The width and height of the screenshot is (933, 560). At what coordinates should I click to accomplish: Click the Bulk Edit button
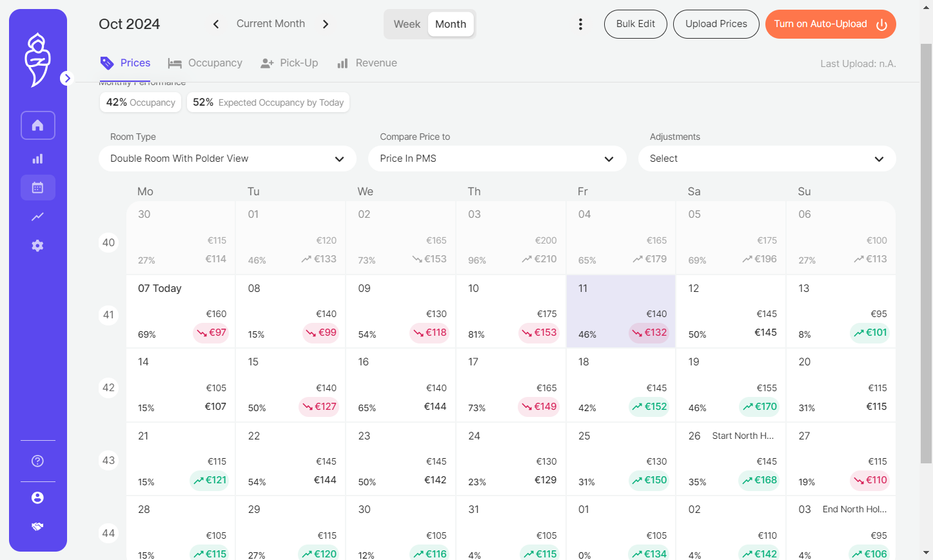[x=636, y=24]
